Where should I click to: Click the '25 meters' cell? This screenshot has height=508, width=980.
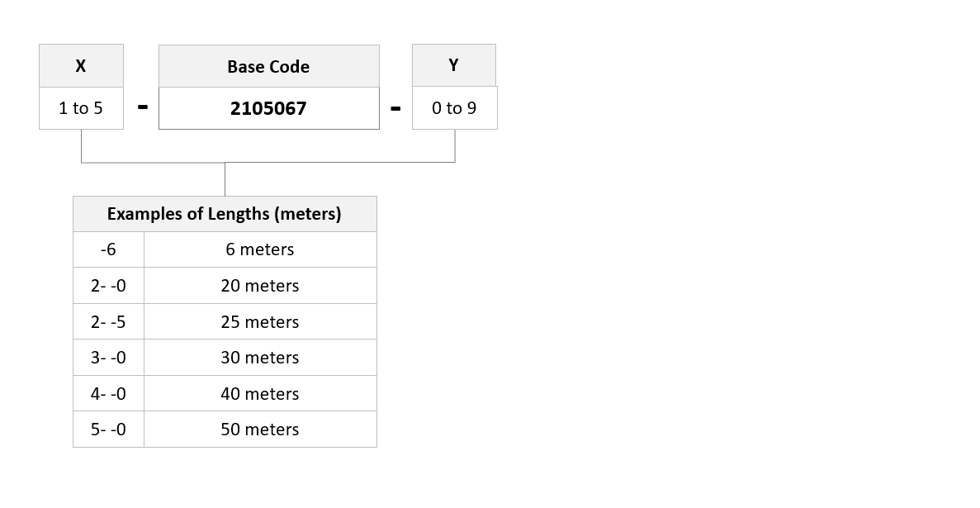pos(260,322)
